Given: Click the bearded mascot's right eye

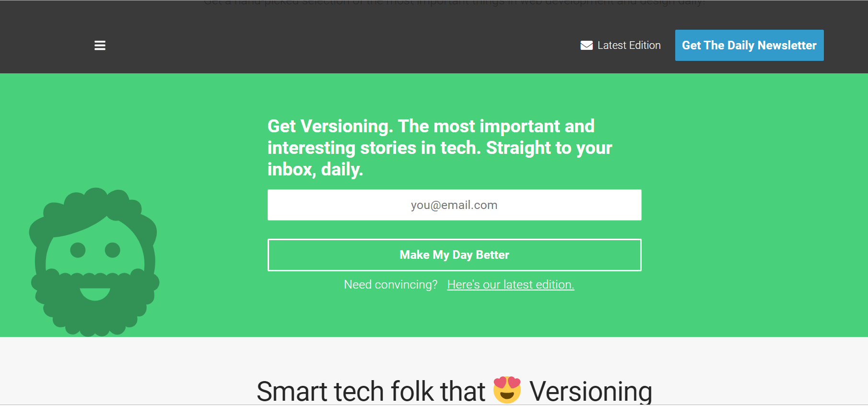Looking at the screenshot, I should [x=113, y=250].
